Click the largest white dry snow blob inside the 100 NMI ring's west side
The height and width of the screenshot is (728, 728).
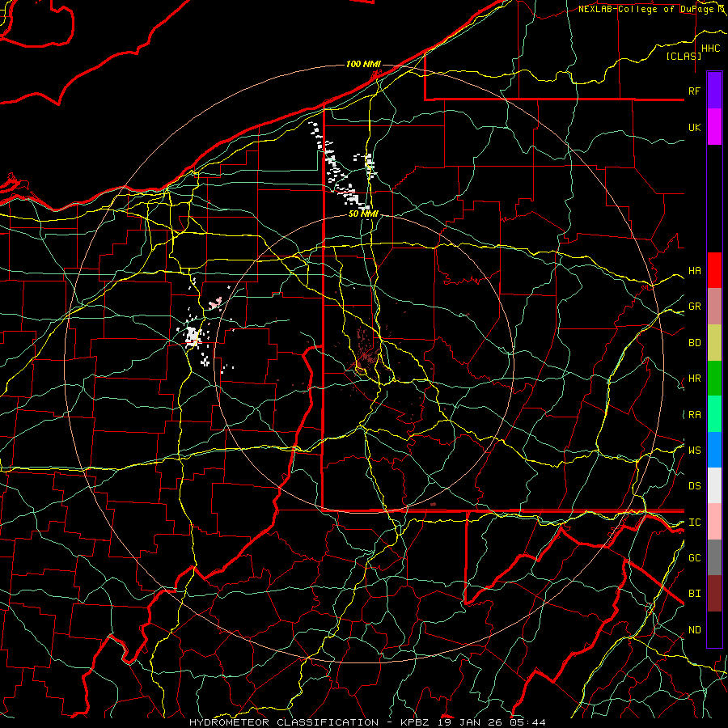click(193, 336)
